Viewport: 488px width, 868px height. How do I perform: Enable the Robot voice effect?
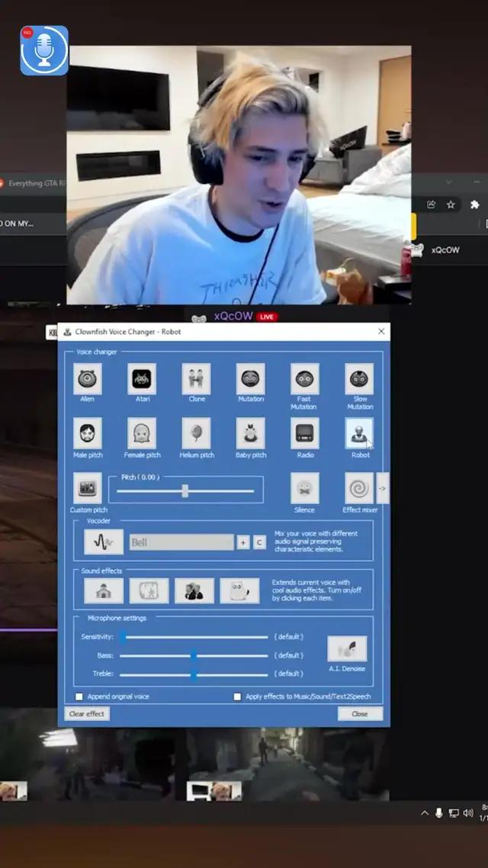pos(359,433)
